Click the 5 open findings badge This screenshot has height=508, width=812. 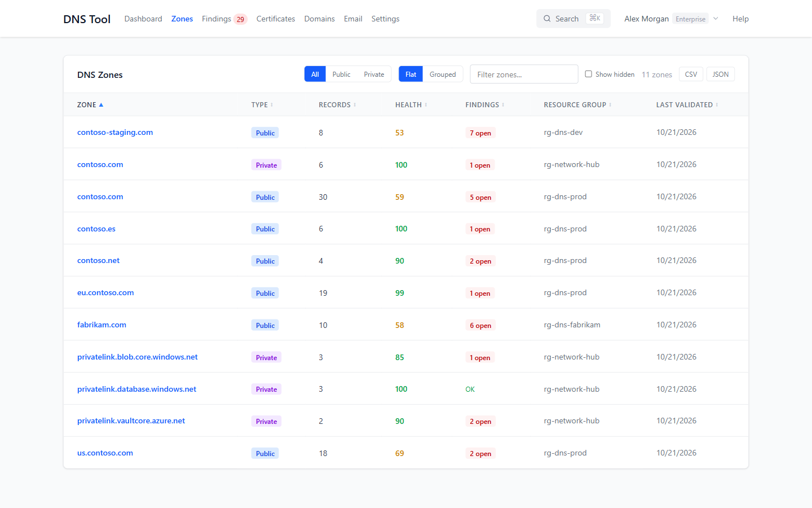480,197
